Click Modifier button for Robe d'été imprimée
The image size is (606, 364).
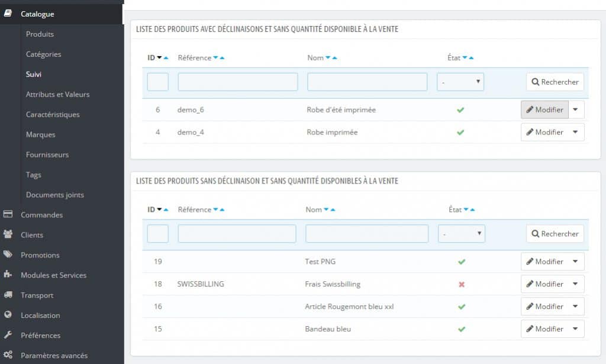coord(544,109)
